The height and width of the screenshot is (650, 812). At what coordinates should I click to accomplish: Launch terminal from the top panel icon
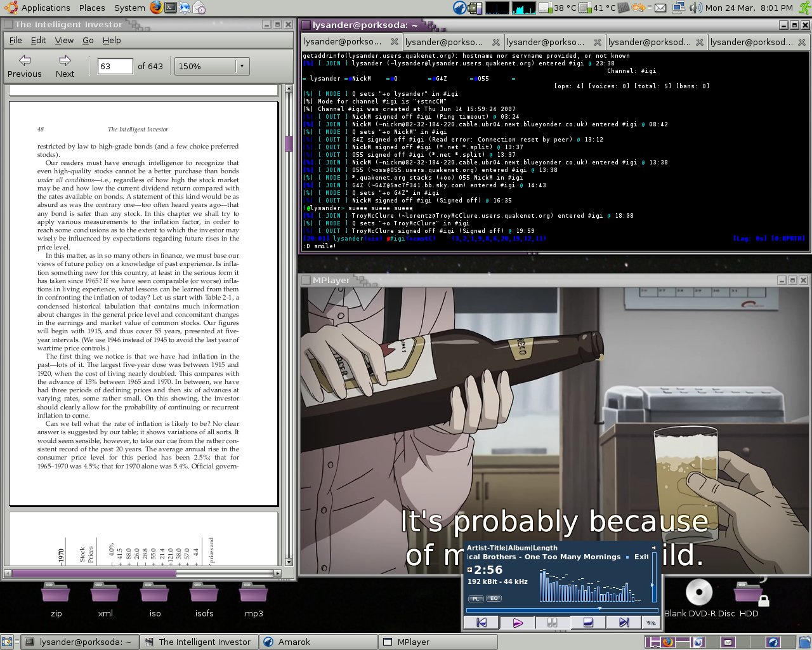click(x=170, y=8)
